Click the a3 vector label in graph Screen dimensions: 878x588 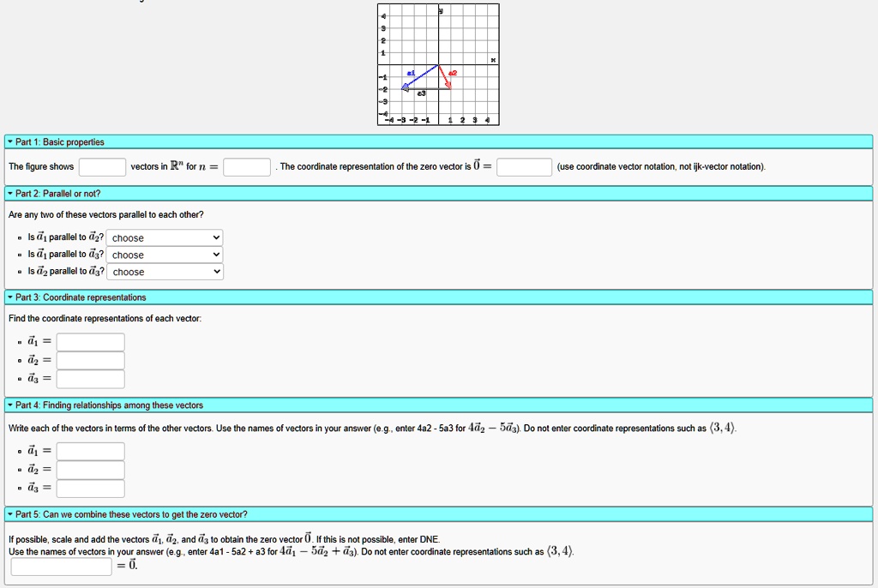pos(421,93)
